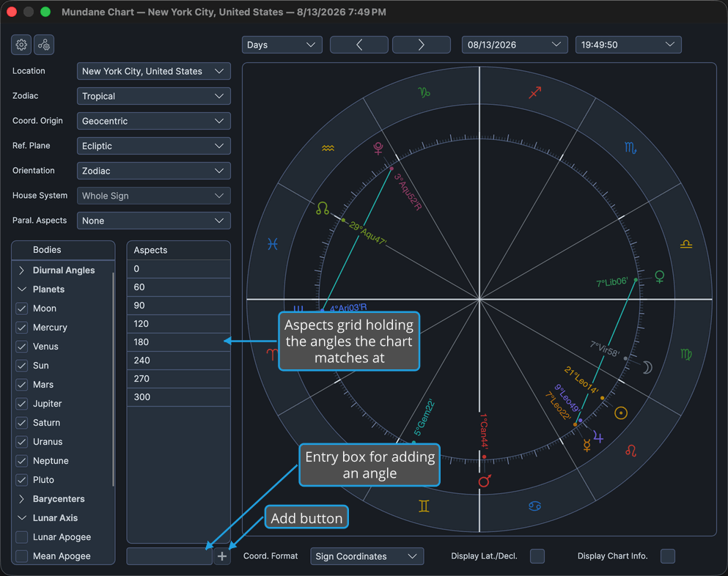728x576 pixels.
Task: Click the new aspect angle entry field
Action: [169, 556]
